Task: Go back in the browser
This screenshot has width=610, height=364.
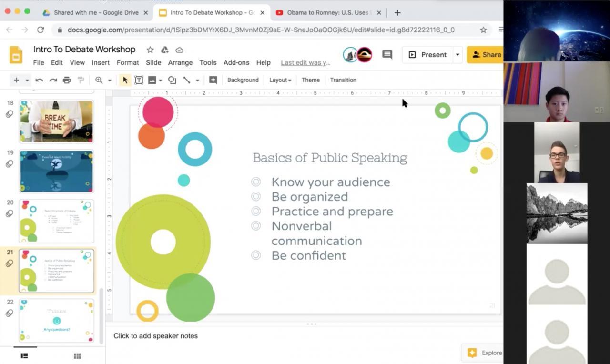Action: tap(9, 30)
